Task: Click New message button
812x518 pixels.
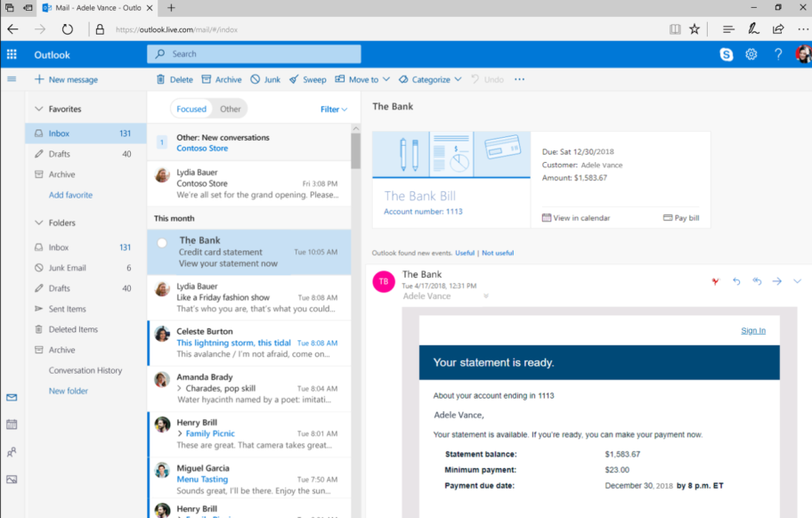Action: [66, 80]
